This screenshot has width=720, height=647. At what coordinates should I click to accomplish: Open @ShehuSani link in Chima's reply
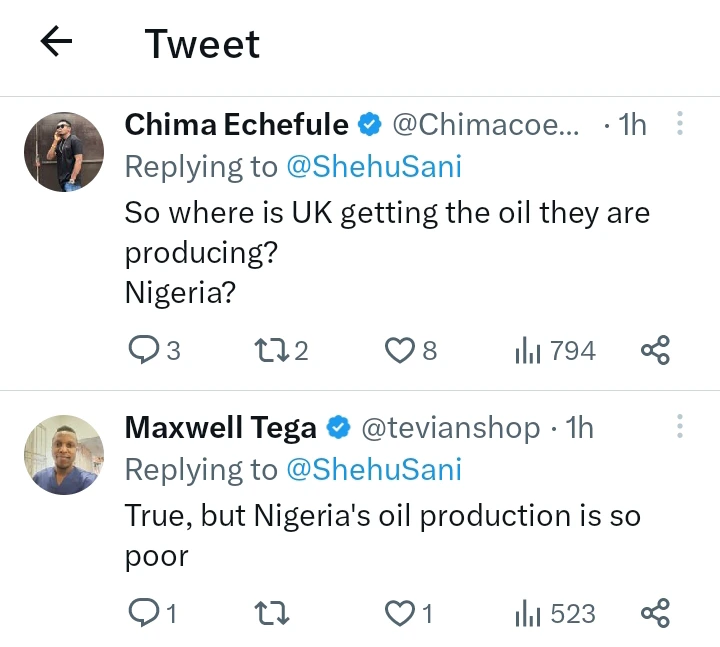click(374, 167)
